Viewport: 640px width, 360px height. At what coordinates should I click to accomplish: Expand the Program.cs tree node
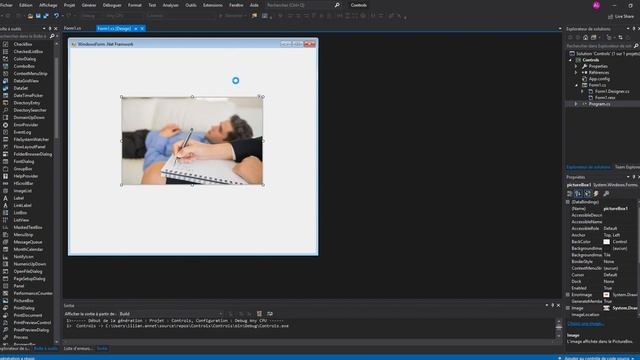[x=576, y=104]
